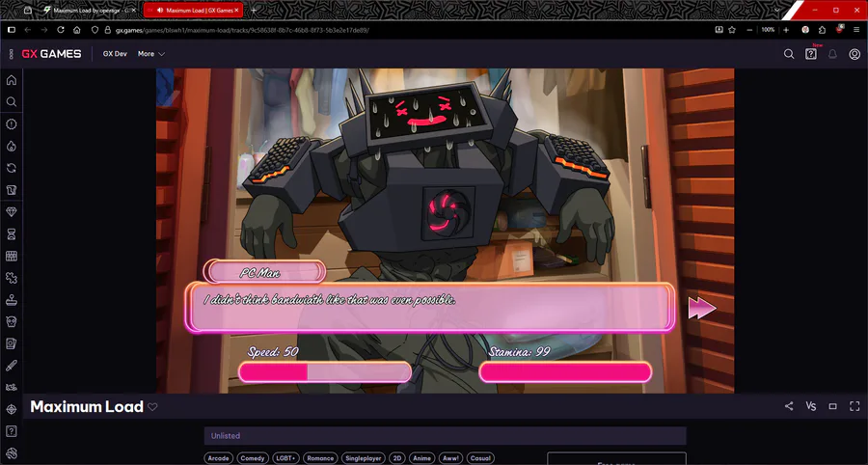
Task: Open the browser extensions puzzle icon
Action: (x=822, y=30)
